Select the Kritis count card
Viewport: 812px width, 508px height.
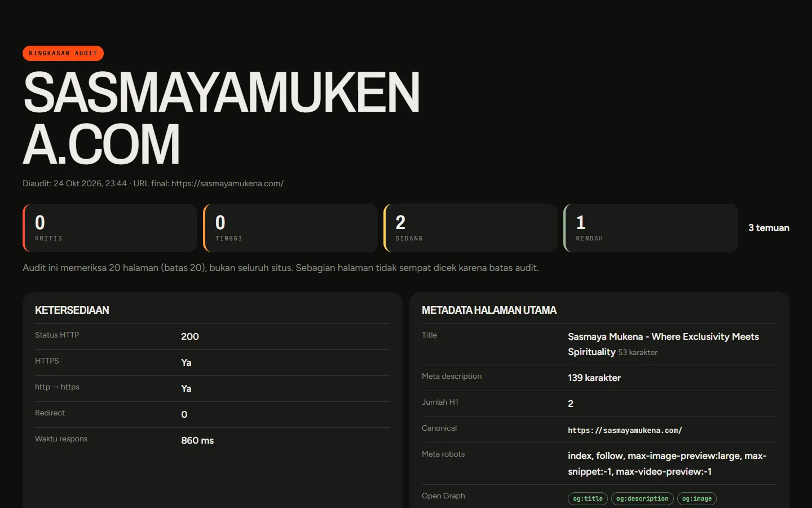pyautogui.click(x=110, y=228)
